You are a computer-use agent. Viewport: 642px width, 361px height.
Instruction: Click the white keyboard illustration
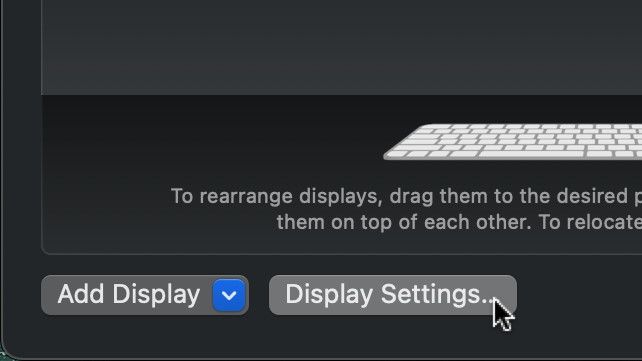click(513, 142)
